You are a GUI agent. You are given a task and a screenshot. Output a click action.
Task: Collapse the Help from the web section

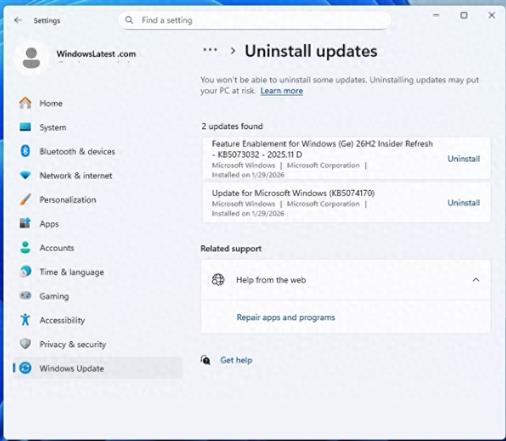(x=476, y=280)
